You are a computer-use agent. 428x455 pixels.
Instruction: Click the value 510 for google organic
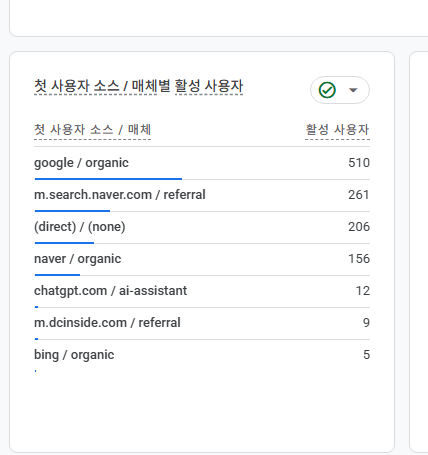coord(359,163)
